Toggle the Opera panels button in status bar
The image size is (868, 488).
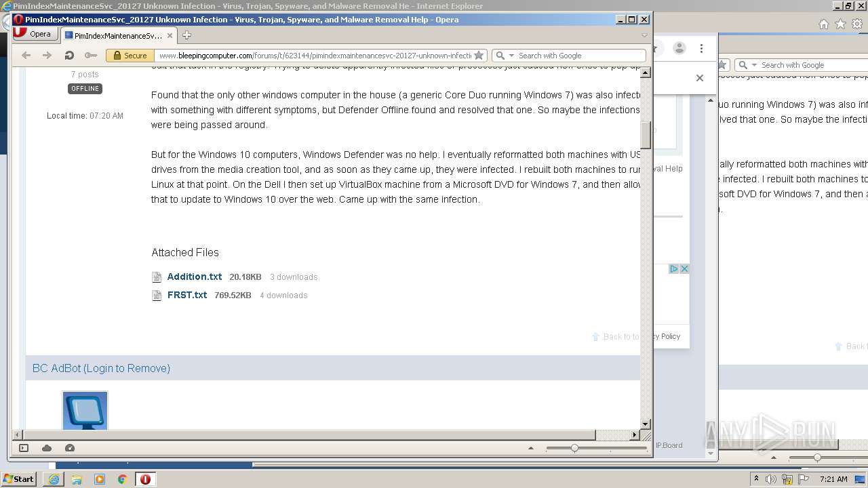pyautogui.click(x=24, y=448)
